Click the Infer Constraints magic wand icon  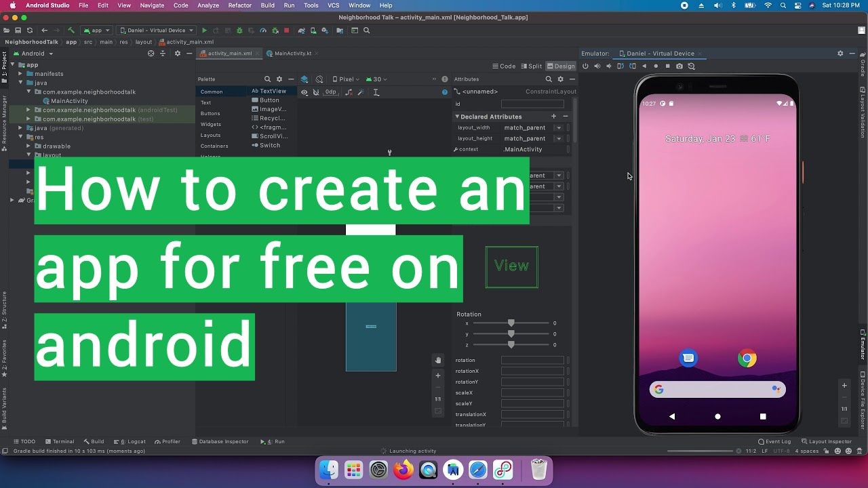pos(361,92)
